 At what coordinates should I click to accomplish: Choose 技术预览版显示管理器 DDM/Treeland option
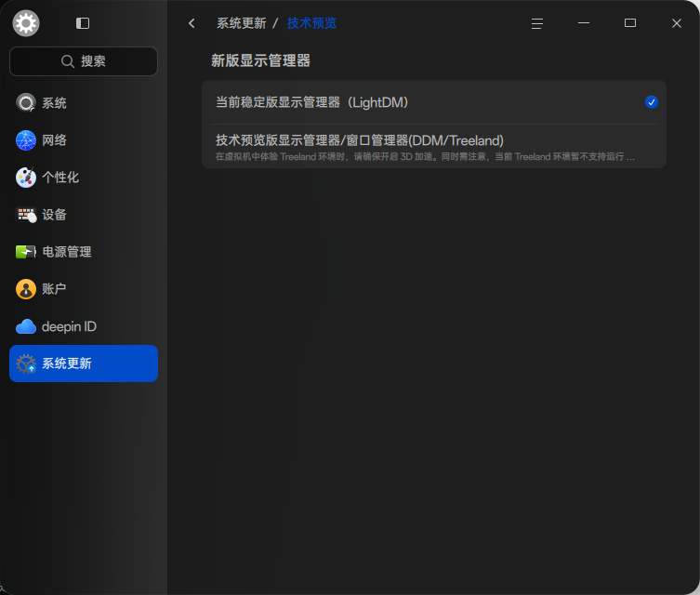[x=434, y=146]
